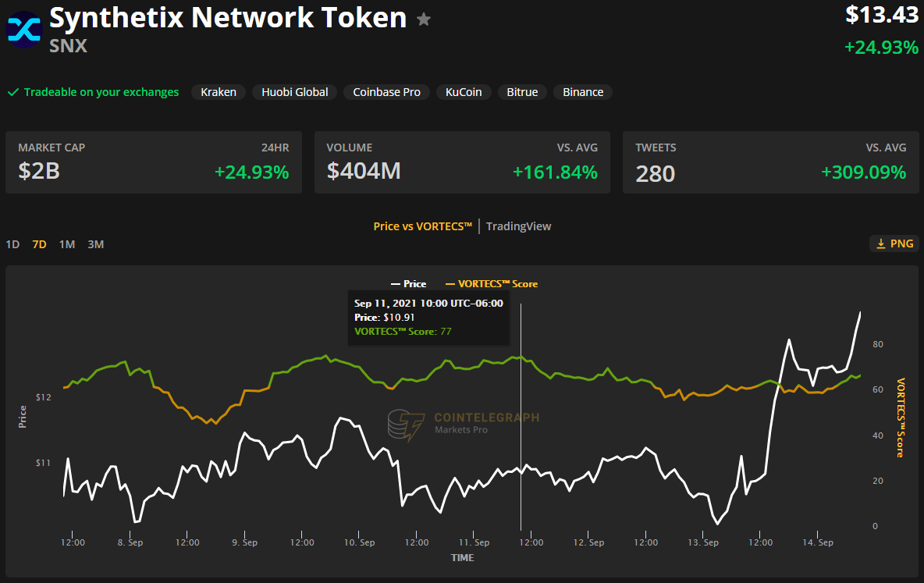Click the chart's vertical crosshair marker line

click(521, 437)
